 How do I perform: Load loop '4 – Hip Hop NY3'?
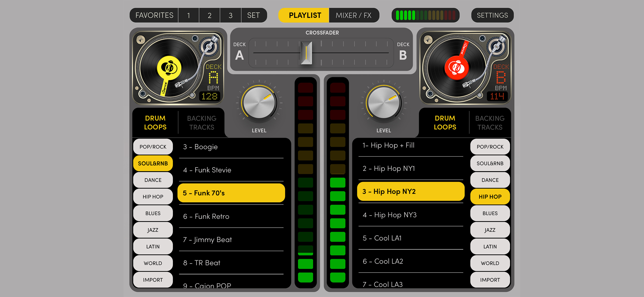(x=411, y=215)
